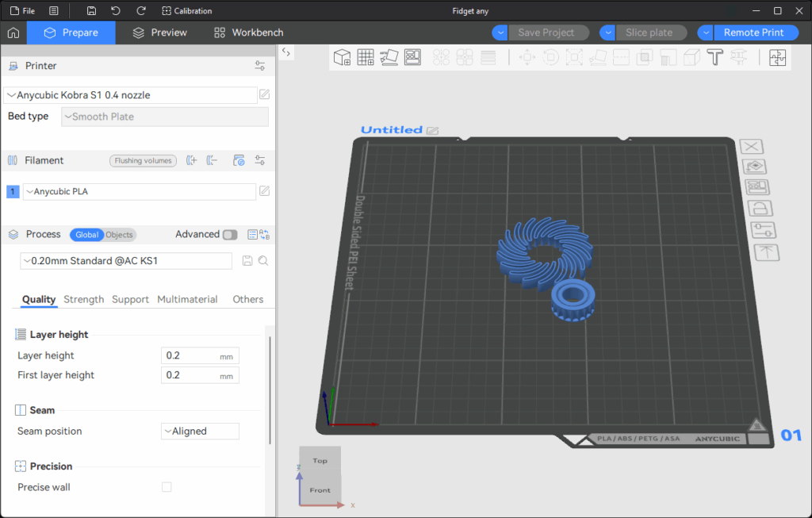
Task: Open the Seam position Aligned dropdown
Action: pos(200,432)
